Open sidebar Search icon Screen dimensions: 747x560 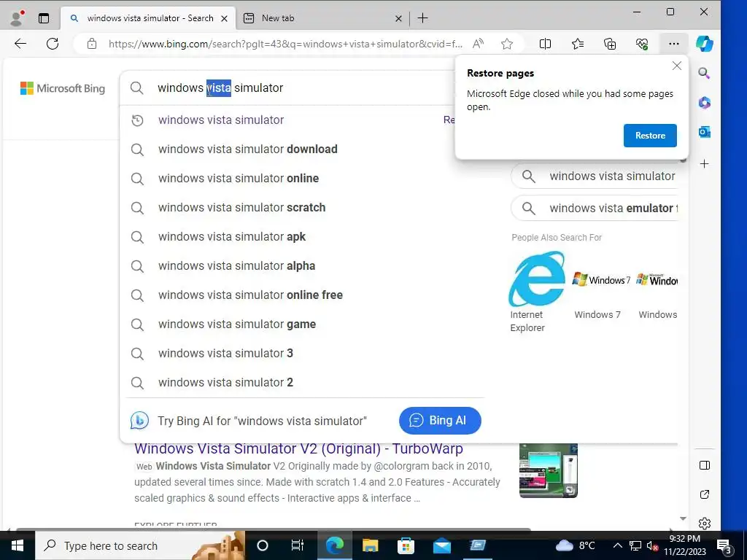pos(704,73)
